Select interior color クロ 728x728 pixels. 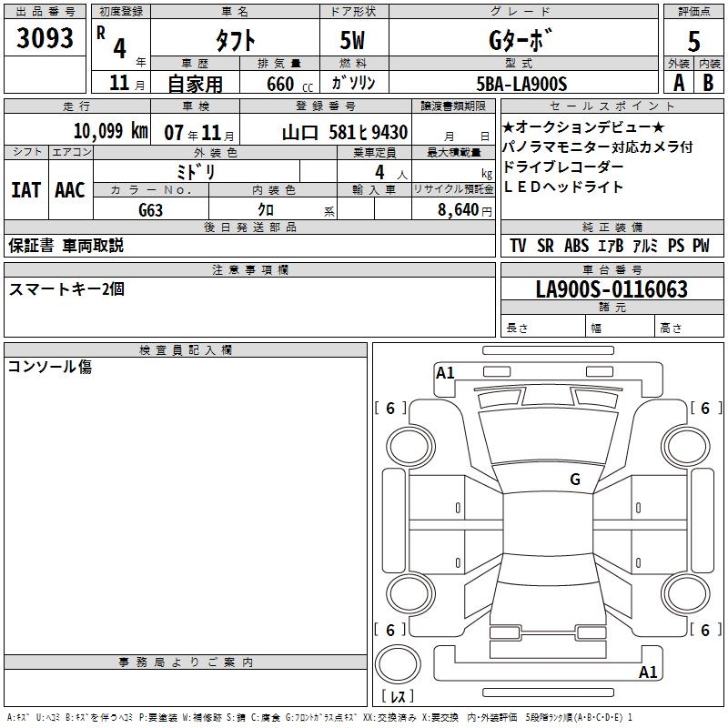tap(266, 210)
